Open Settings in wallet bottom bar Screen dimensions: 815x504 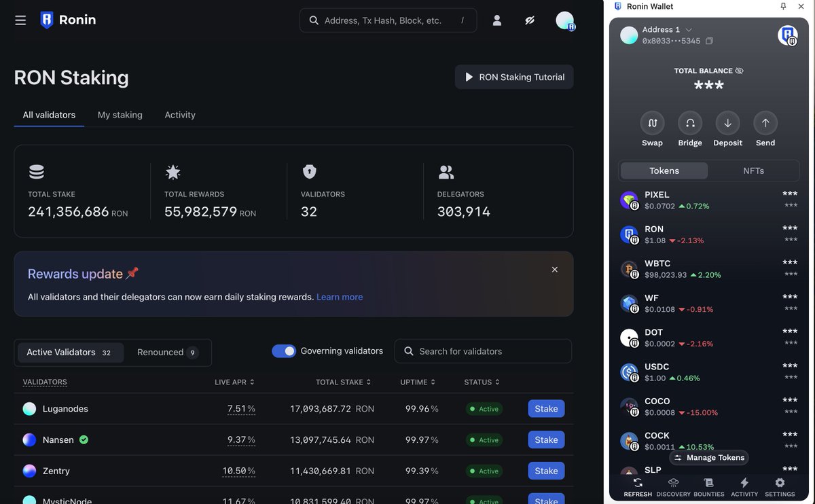780,487
